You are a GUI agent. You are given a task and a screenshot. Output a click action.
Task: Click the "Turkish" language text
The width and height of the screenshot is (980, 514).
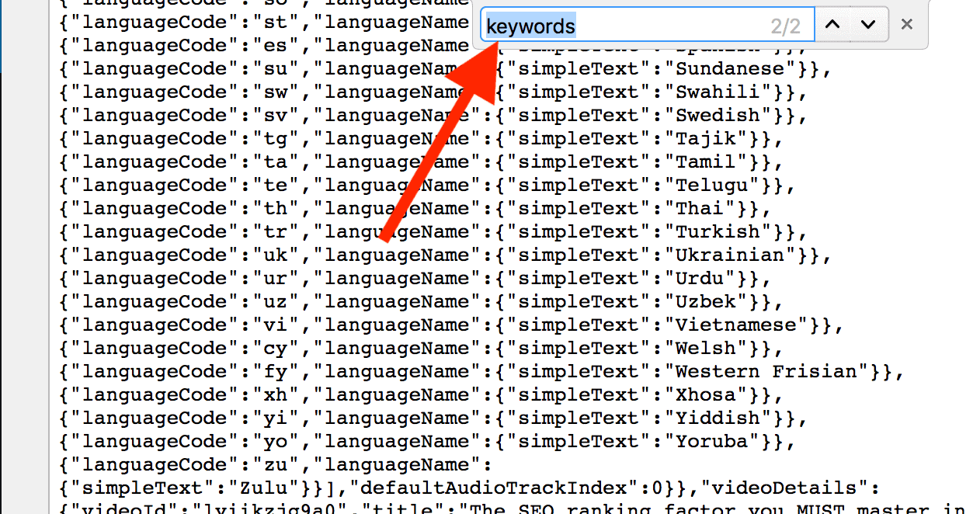(x=718, y=231)
